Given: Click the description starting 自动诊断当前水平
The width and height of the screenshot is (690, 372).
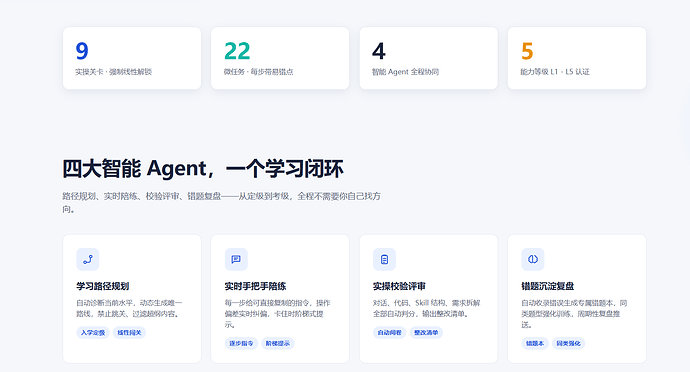Looking at the screenshot, I should click(x=129, y=308).
